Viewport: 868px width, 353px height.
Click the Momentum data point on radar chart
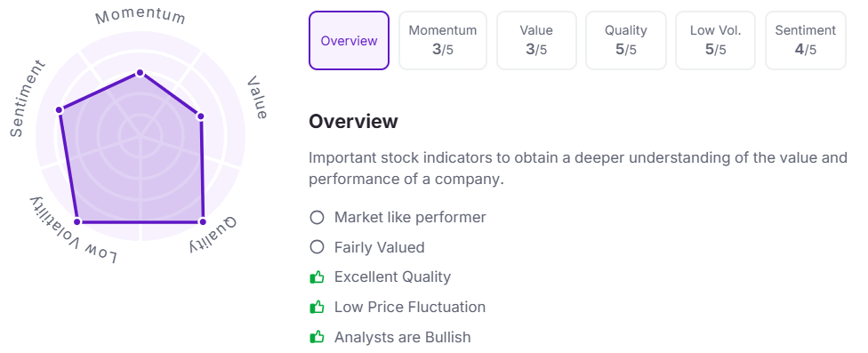point(140,73)
